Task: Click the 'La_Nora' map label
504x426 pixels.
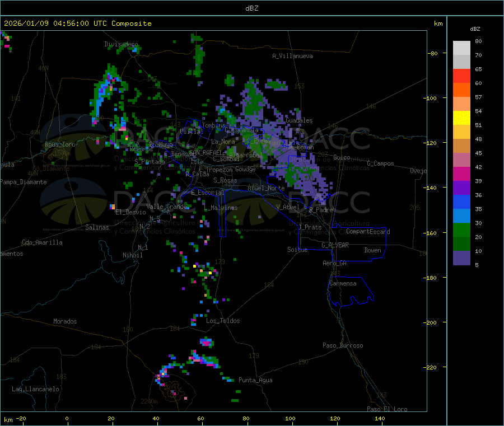Action: click(x=223, y=142)
